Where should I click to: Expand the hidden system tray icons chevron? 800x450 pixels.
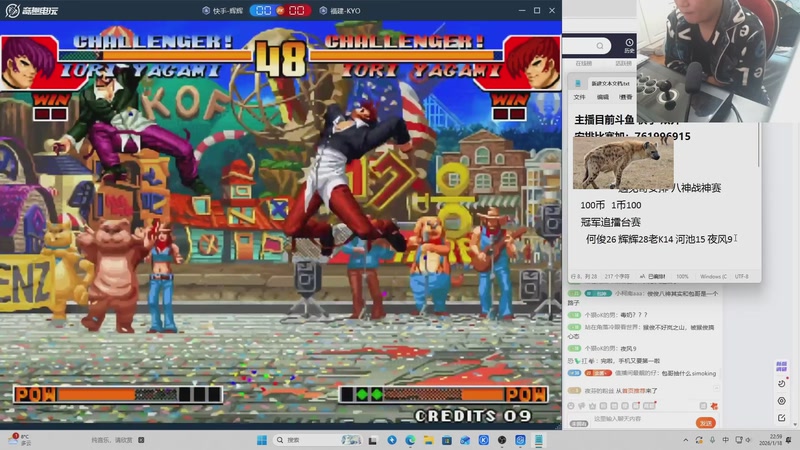tap(686, 440)
